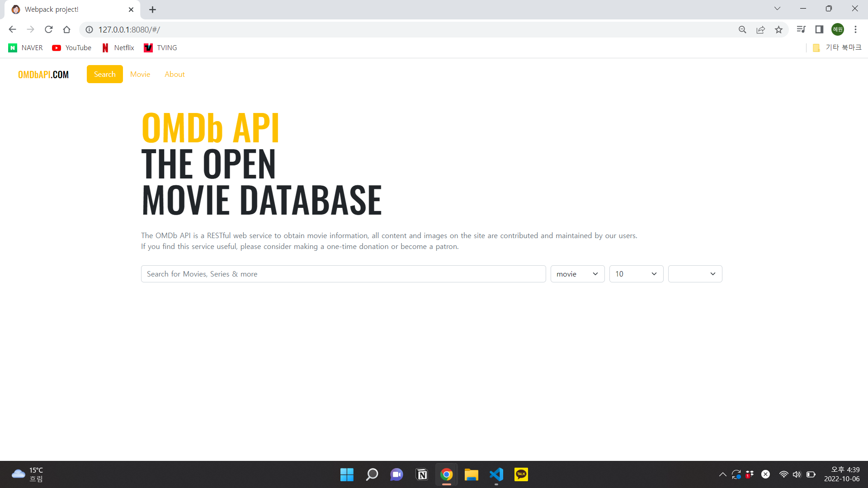Go back to the previous page
This screenshot has height=488, width=868.
(x=12, y=29)
